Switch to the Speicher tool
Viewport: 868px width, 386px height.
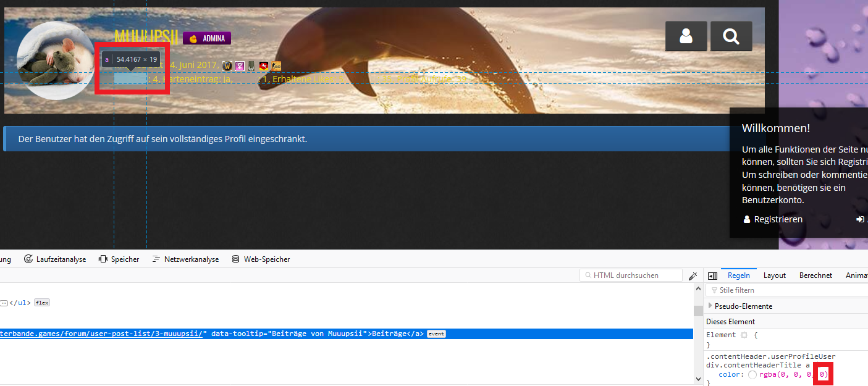(x=119, y=259)
